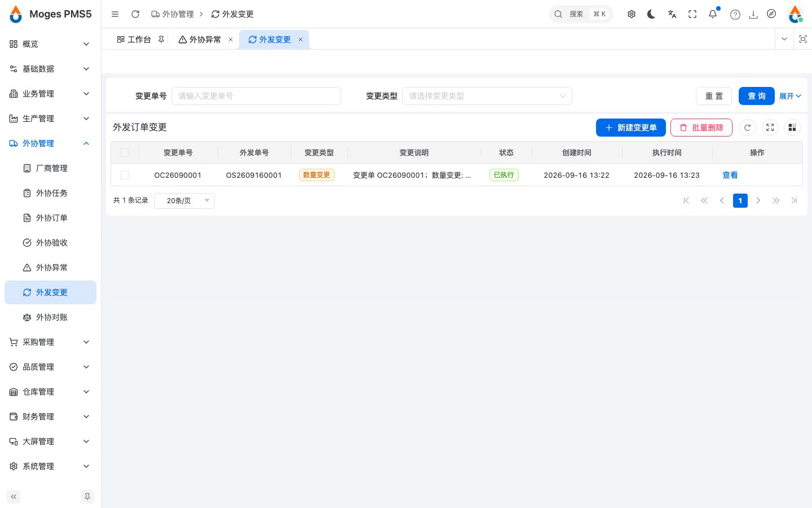Expand more filters via 展开
This screenshot has width=812, height=508.
tap(790, 96)
